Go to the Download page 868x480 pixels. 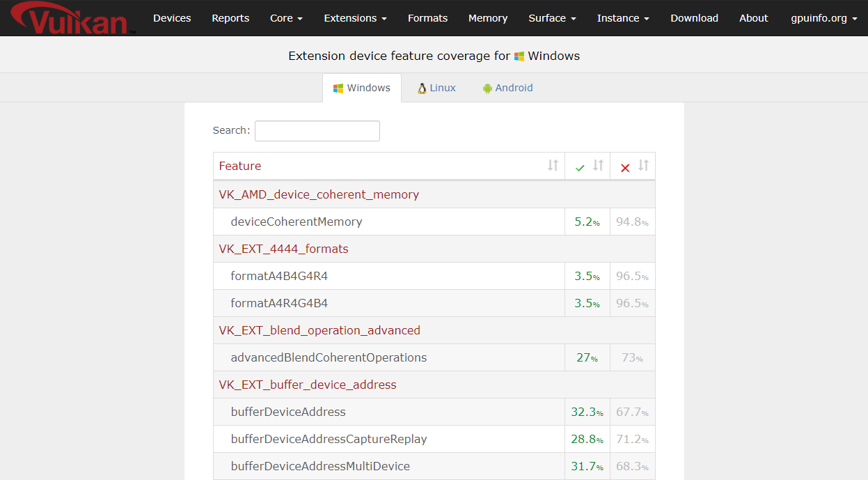click(x=694, y=18)
